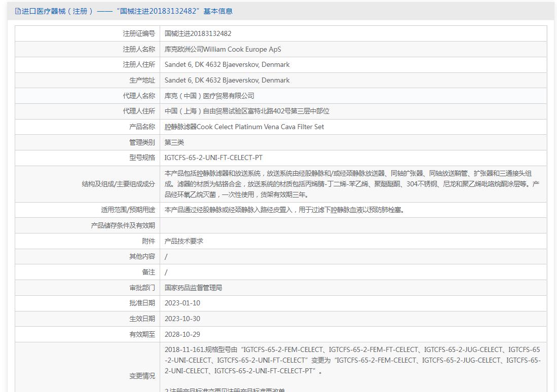Click the 生产地址 production address value
The image size is (557, 392).
pyautogui.click(x=227, y=80)
